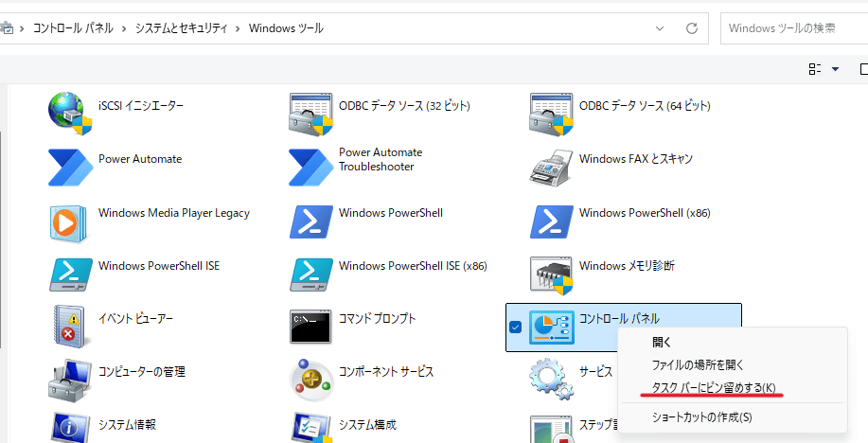Select the サービス gears icon
Screen dimensions: 868x443
pyautogui.click(x=549, y=378)
